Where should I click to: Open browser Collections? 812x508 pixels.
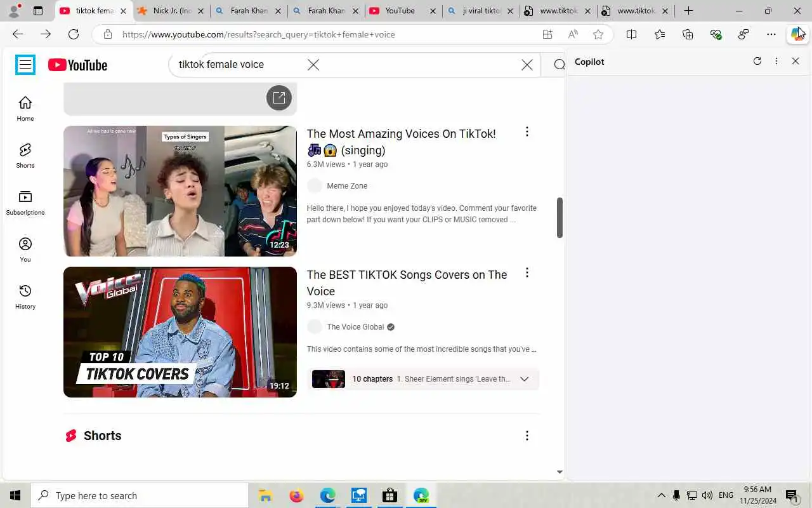(688, 34)
